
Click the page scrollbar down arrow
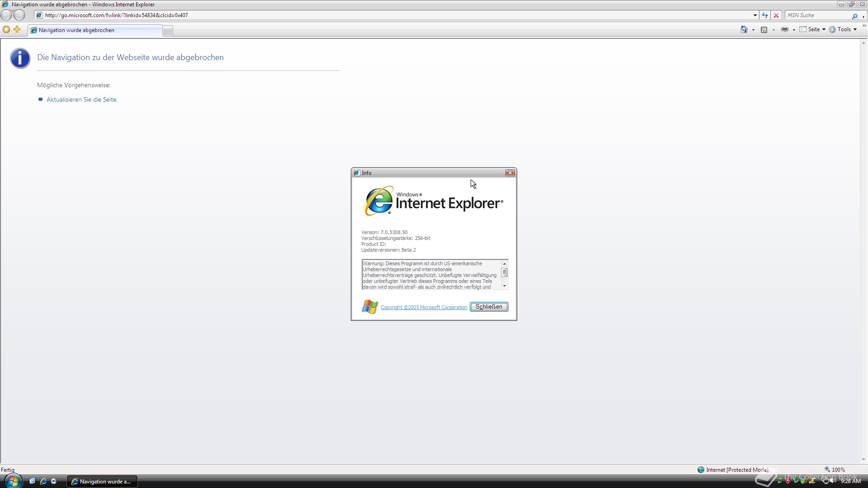click(863, 460)
